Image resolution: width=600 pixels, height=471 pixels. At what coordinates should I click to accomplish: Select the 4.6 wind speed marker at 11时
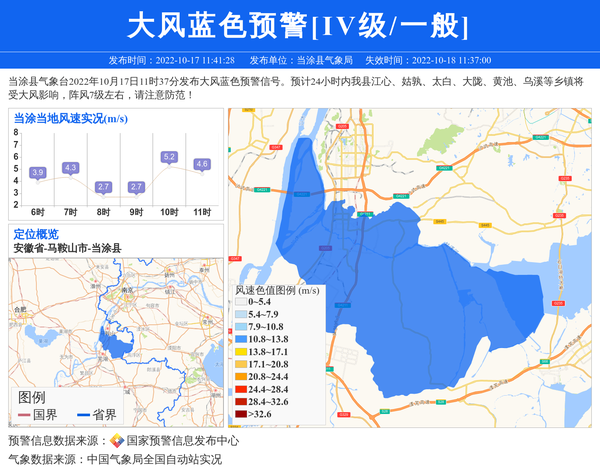(x=202, y=164)
